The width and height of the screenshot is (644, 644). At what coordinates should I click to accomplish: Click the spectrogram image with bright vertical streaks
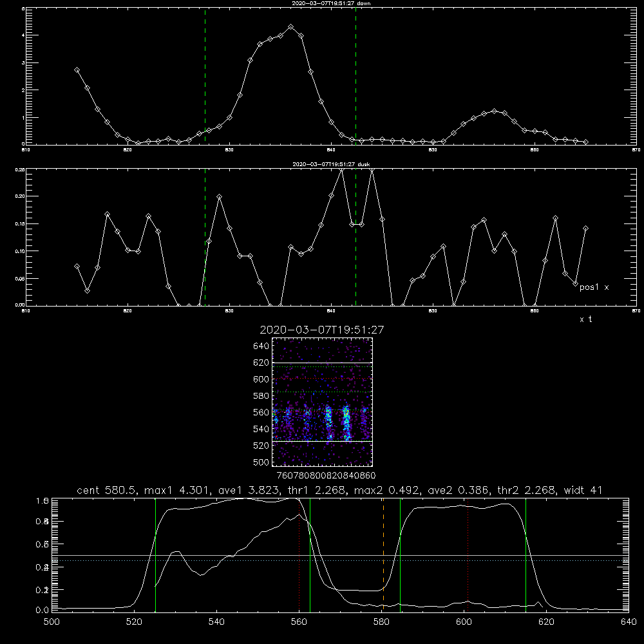(x=323, y=402)
